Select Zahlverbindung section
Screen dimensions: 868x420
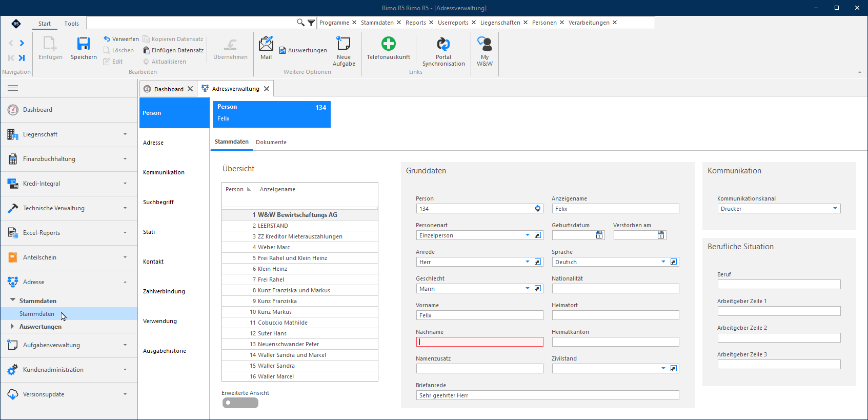pyautogui.click(x=164, y=291)
